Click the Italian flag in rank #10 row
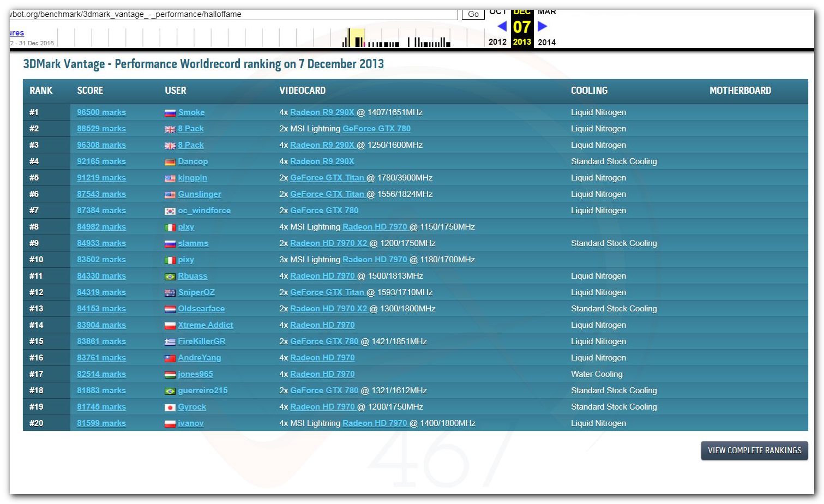Screen dimensions: 824x504 (x=170, y=260)
